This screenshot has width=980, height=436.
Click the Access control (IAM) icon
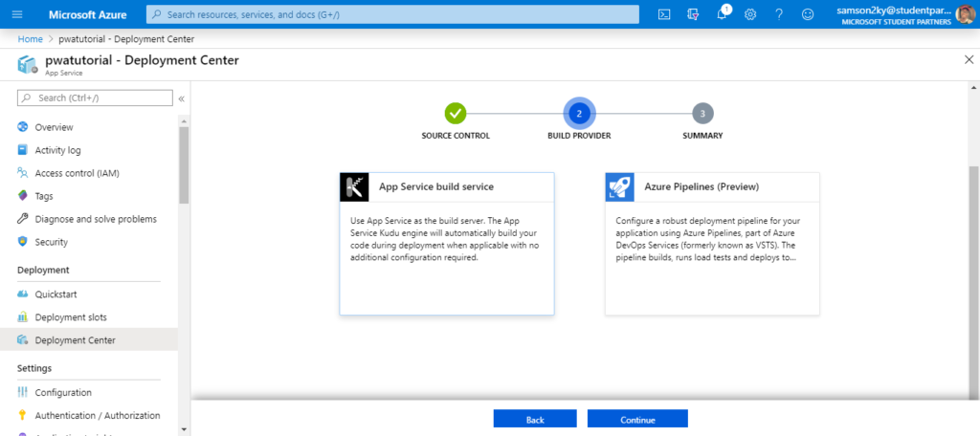[x=23, y=173]
